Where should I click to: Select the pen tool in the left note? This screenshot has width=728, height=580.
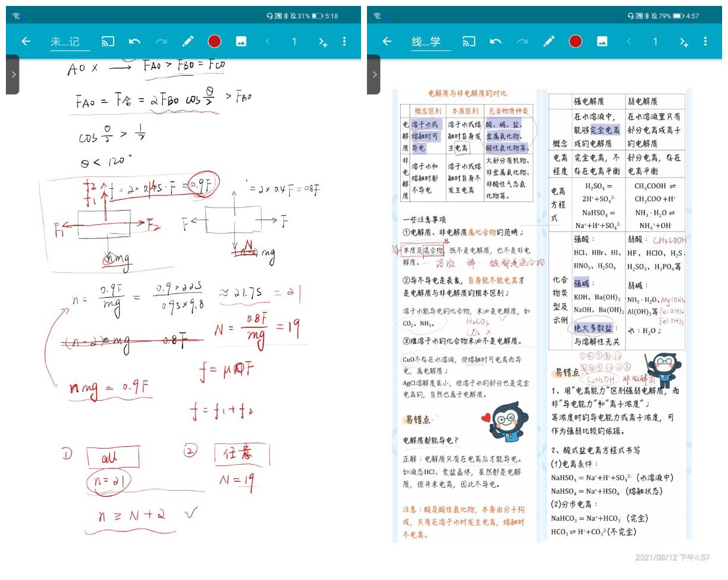(189, 41)
